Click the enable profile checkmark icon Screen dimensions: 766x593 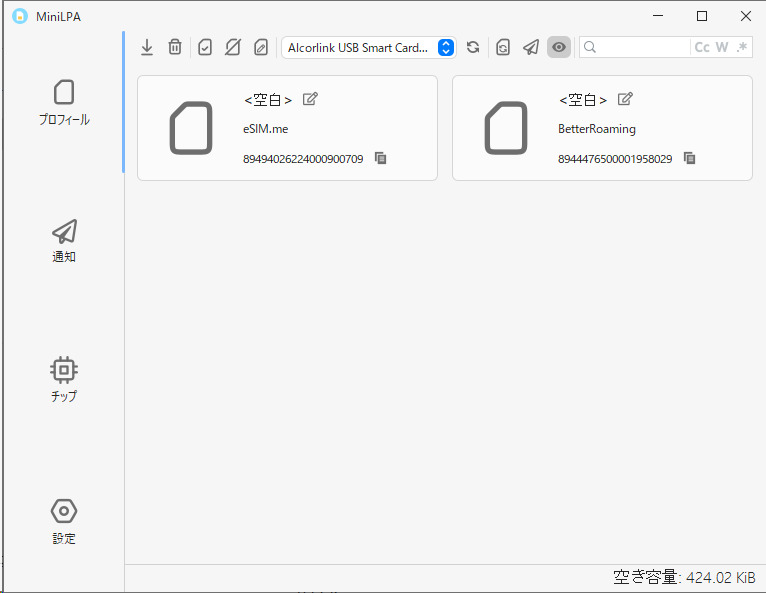point(205,47)
